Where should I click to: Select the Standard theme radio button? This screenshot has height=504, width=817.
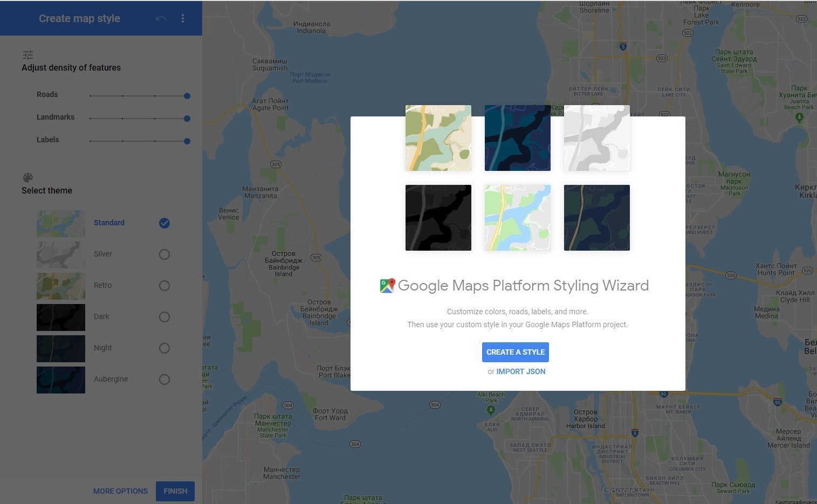[164, 223]
